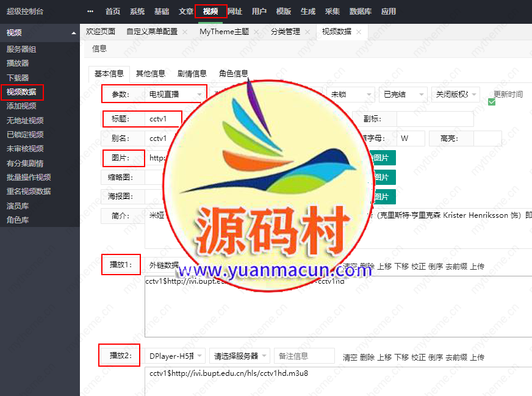Click the 副标 text field
Viewport: 532px width, 396px height.
click(x=434, y=119)
